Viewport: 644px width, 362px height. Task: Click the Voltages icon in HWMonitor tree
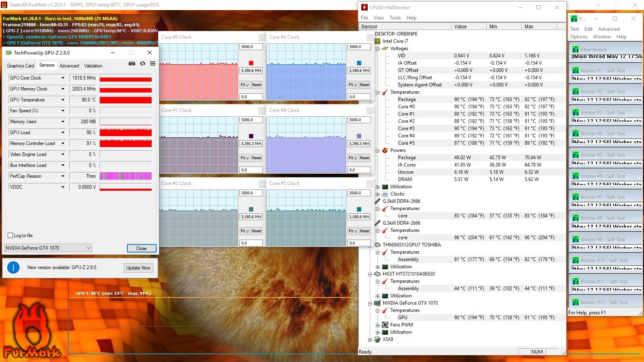coord(385,48)
